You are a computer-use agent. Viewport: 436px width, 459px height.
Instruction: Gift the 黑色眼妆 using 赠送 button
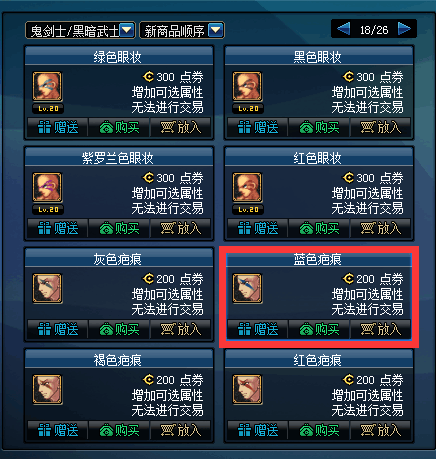click(258, 127)
